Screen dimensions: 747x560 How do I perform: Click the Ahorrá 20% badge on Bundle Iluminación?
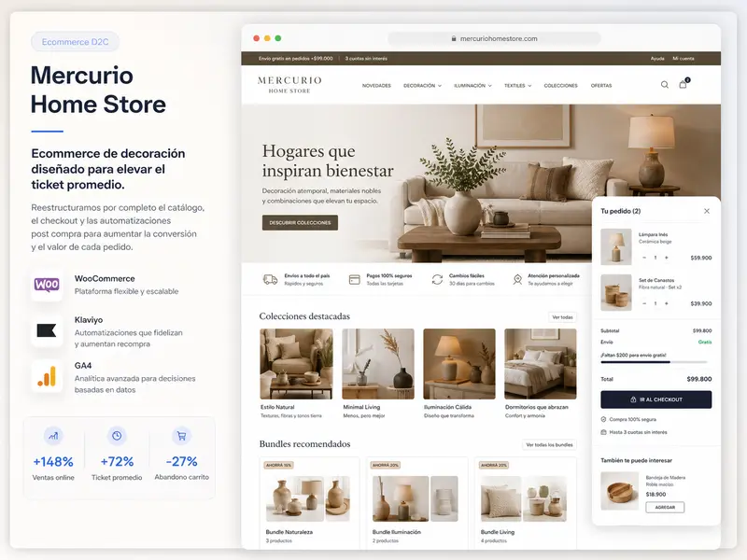(386, 465)
